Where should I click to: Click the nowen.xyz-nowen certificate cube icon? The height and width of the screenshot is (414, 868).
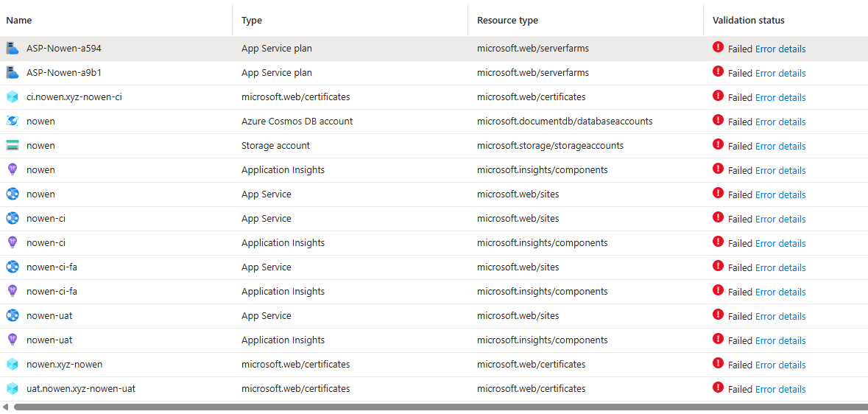pyautogui.click(x=13, y=364)
